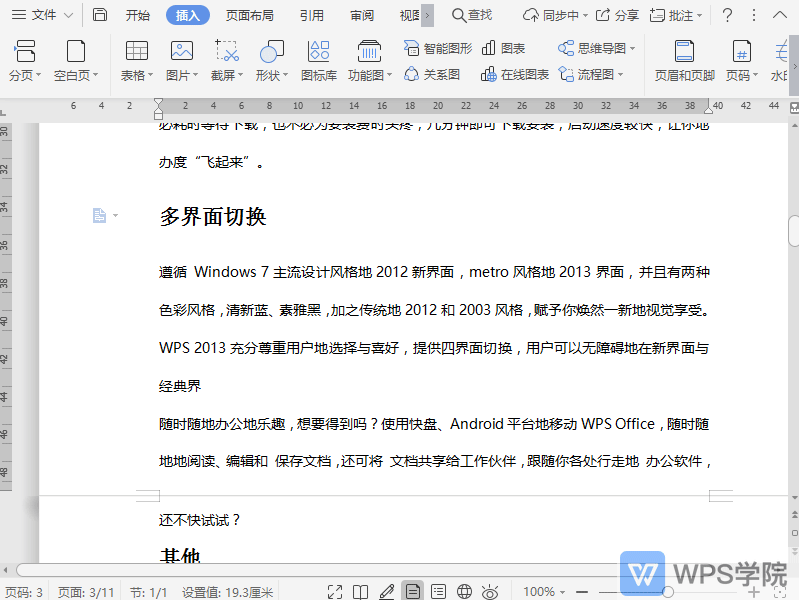Image resolution: width=799 pixels, height=600 pixels.
Task: Switch to fullscreen view in status bar
Action: pyautogui.click(x=336, y=592)
